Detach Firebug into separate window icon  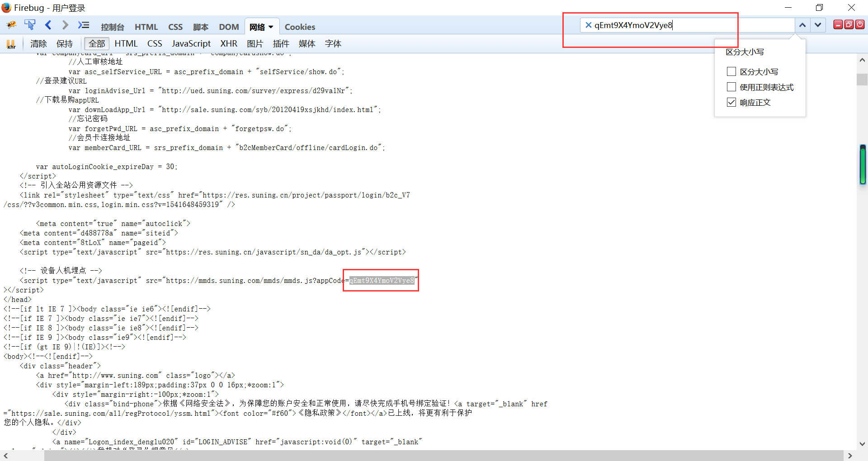[x=849, y=25]
